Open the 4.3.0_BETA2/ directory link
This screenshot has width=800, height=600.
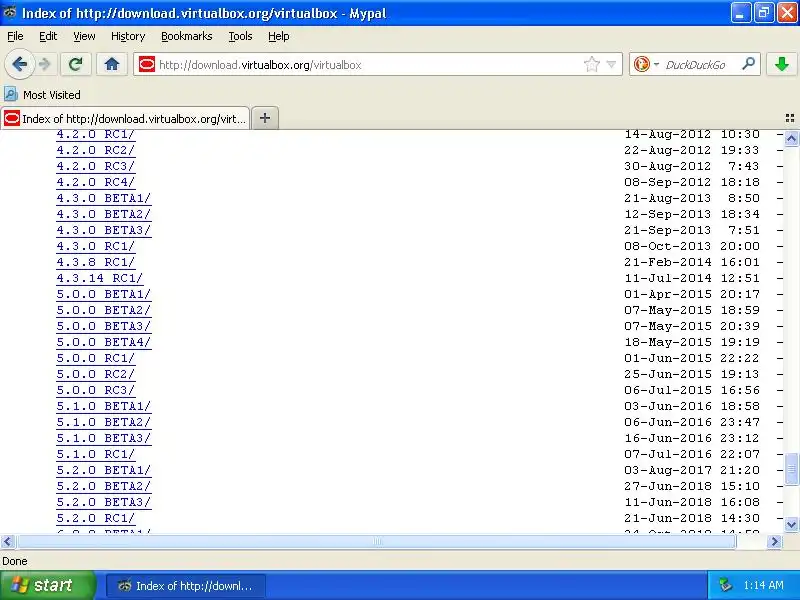click(104, 214)
